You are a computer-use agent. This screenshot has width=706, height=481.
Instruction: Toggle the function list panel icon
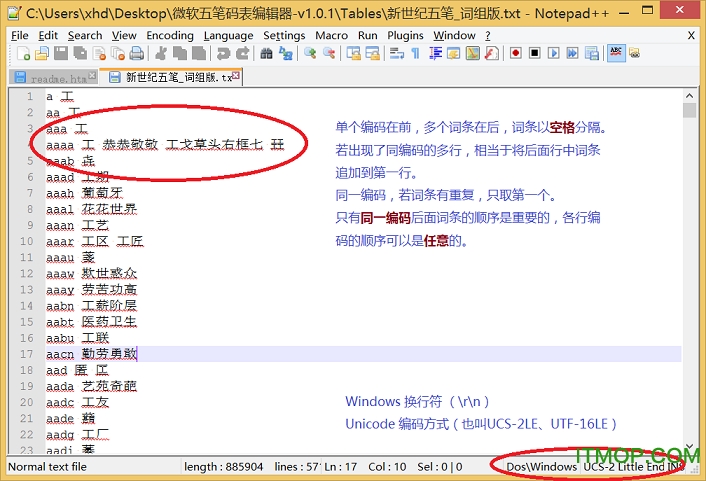pos(492,54)
